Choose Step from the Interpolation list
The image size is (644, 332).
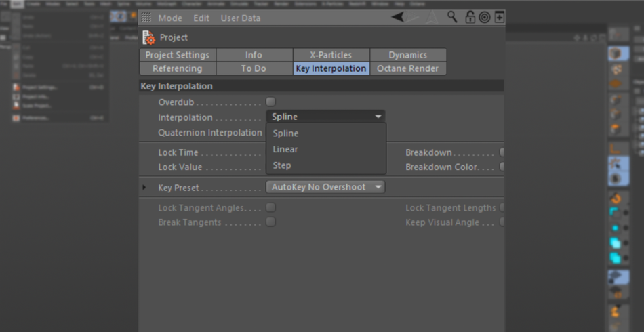[x=326, y=165]
